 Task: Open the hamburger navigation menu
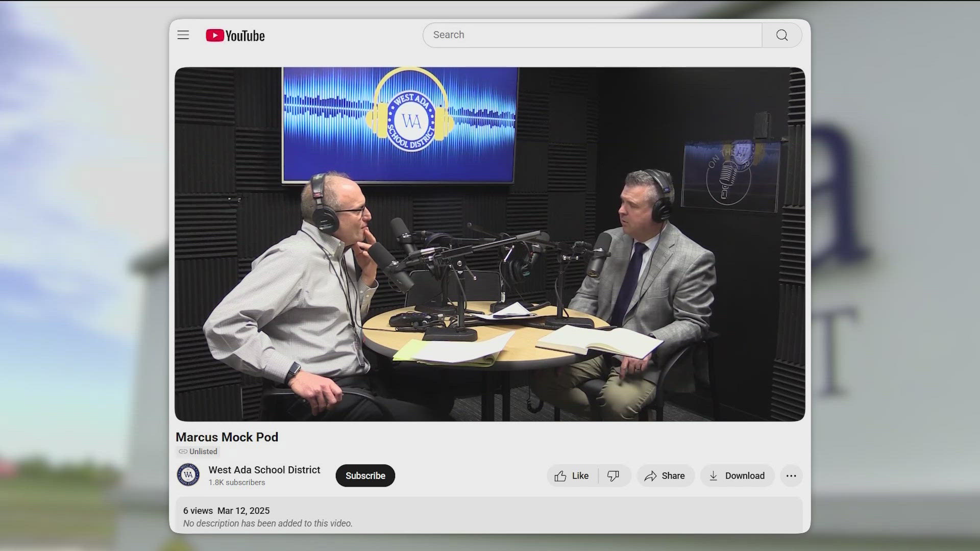pos(183,35)
